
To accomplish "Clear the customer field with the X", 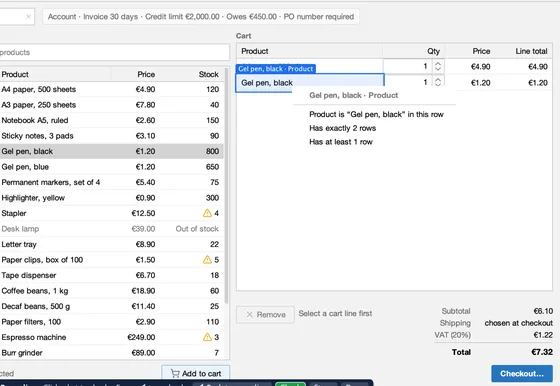I will pyautogui.click(x=28, y=16).
